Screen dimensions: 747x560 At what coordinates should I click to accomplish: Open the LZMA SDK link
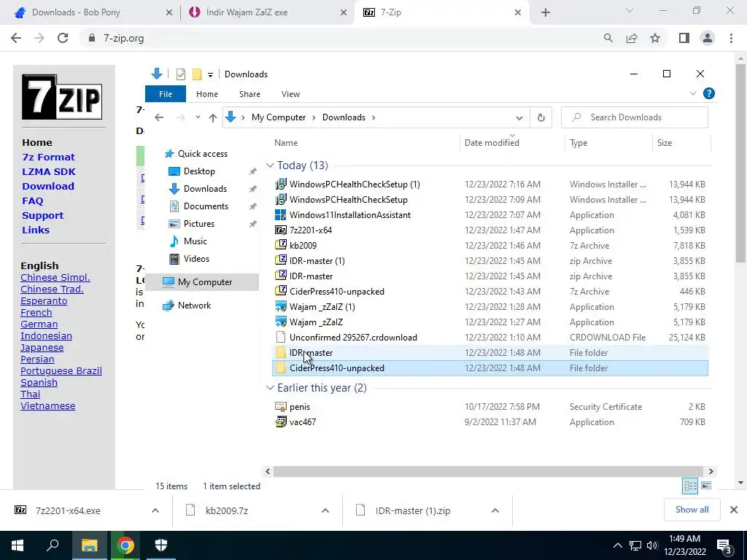pos(49,171)
